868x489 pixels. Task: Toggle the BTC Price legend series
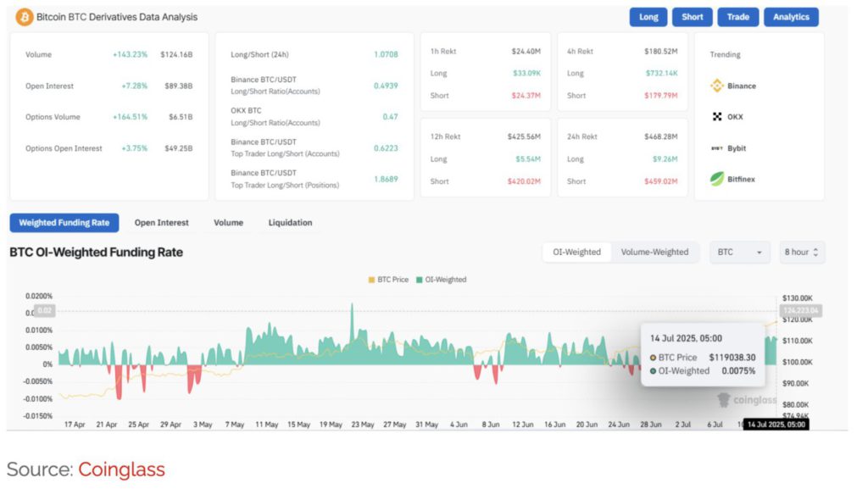point(388,280)
